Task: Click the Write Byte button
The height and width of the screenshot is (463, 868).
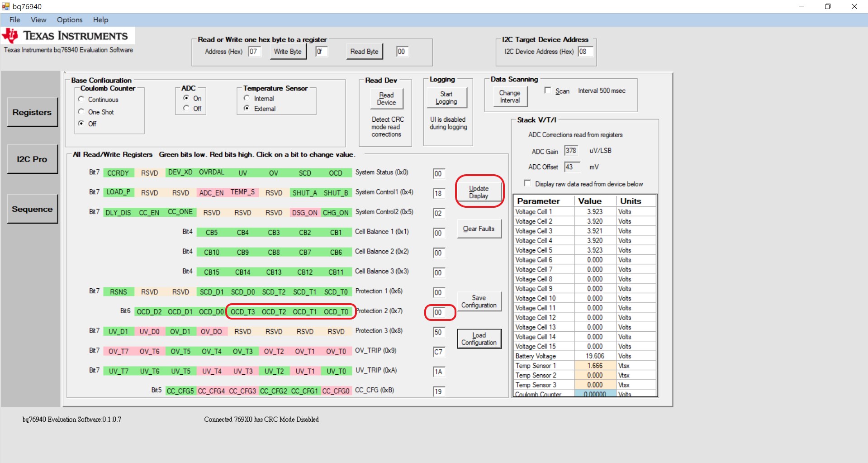Action: pos(288,52)
